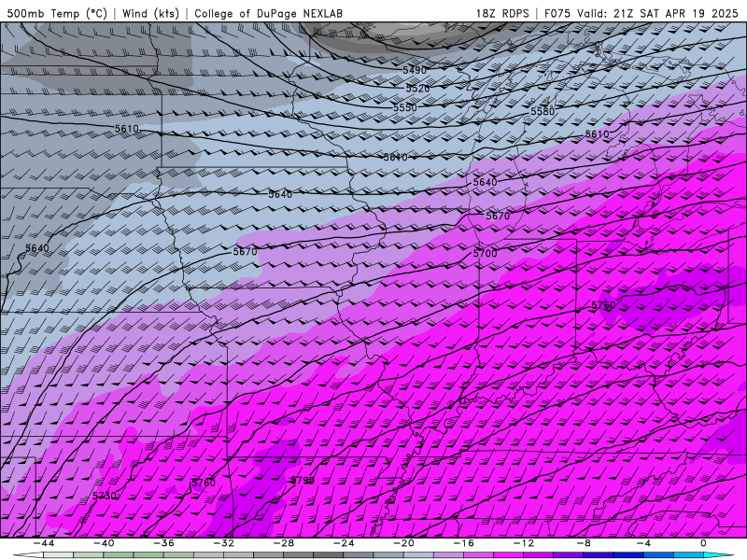Click the -4 colorbar tick label
This screenshot has width=747, height=560.
(x=644, y=543)
